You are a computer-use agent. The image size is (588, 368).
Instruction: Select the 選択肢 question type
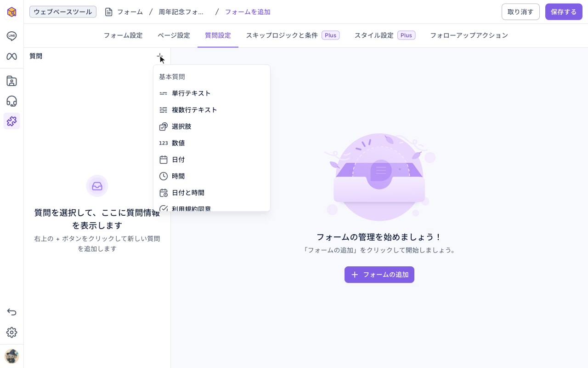[212, 126]
